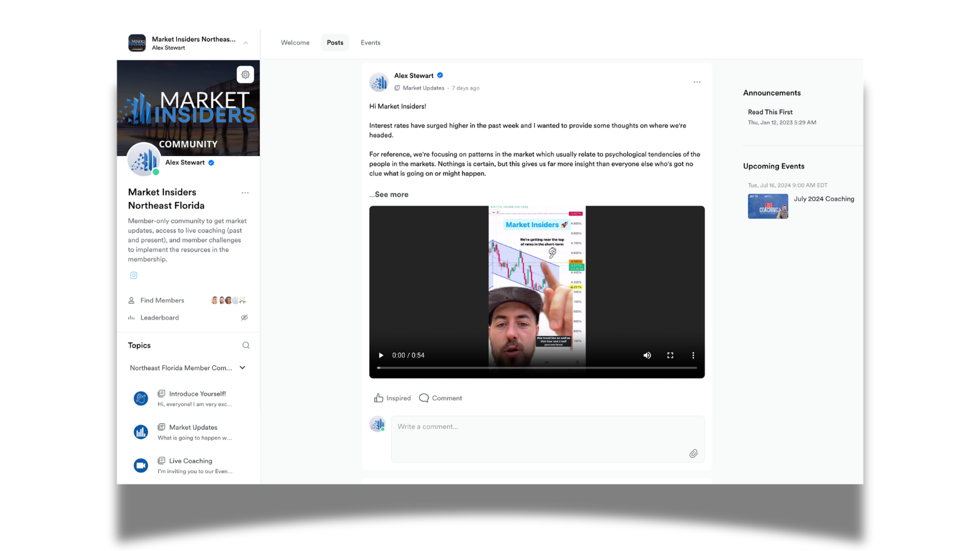Open the sidebar community options menu

(245, 193)
